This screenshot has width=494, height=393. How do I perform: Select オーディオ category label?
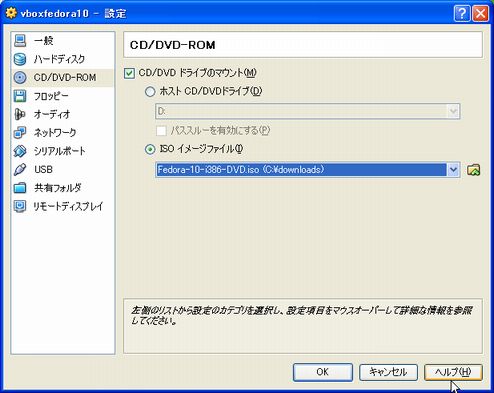52,114
